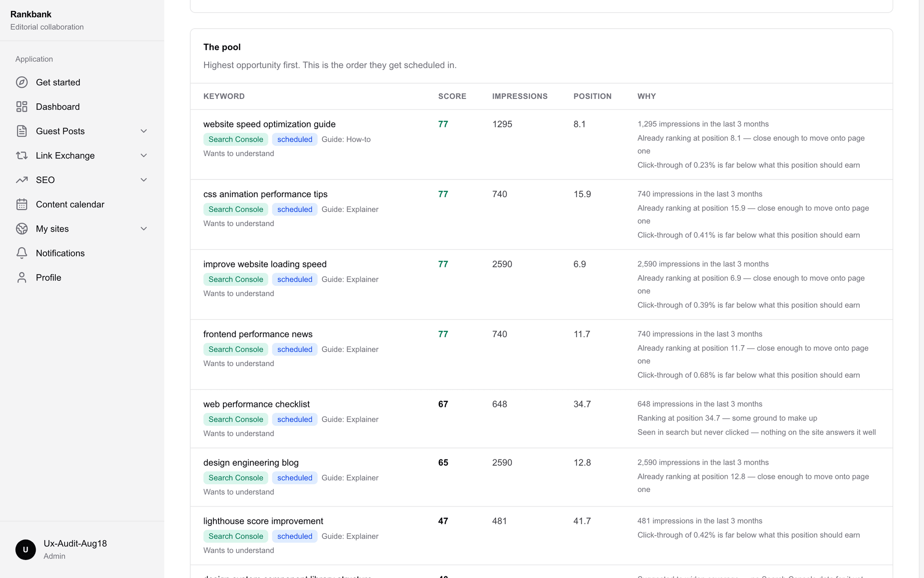The image size is (924, 578).
Task: Click 'Seen in search but never clicked' text
Action: [756, 432]
